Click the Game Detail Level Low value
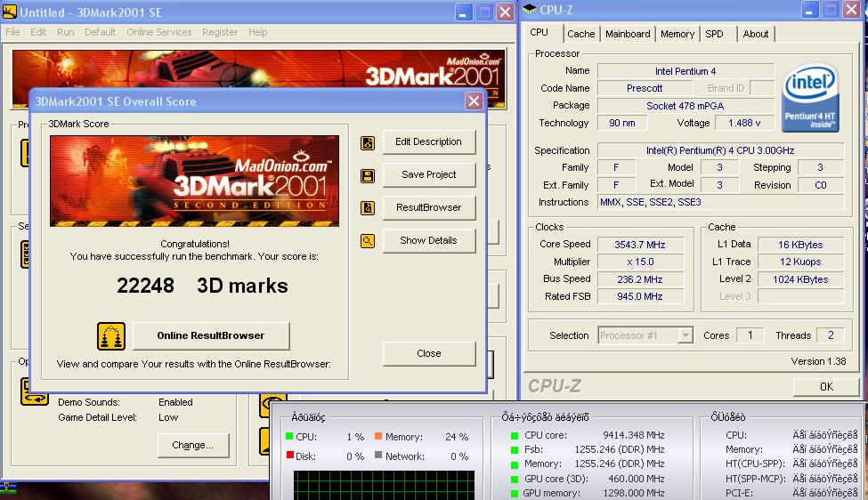 pos(168,417)
